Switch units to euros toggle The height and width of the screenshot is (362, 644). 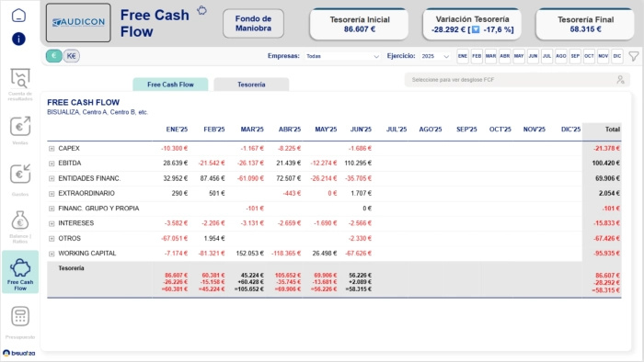tap(53, 56)
